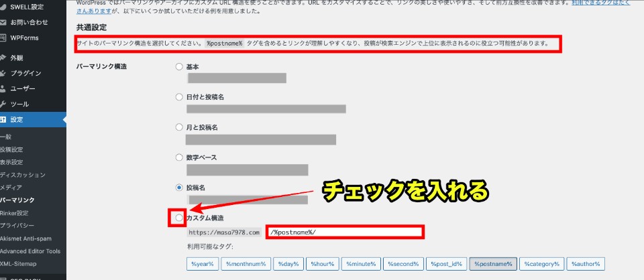Click the ツール wrench icon

[x=3, y=104]
